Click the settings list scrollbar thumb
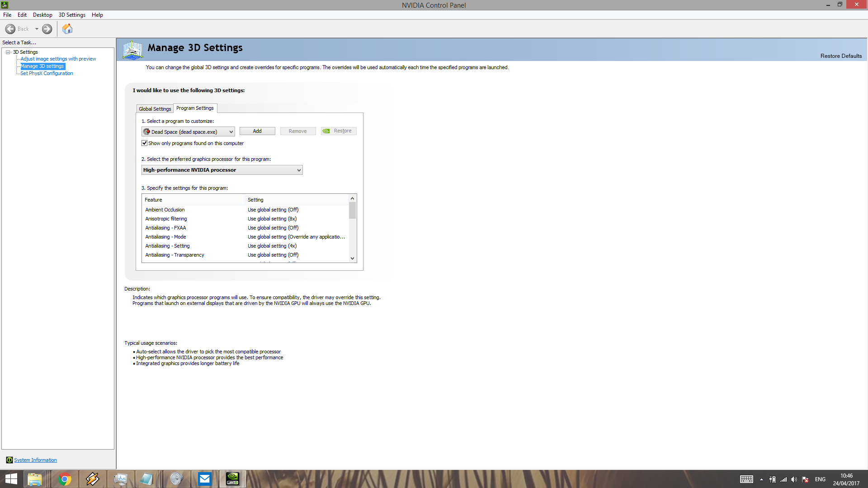Screen dimensions: 868x488 [x=353, y=211]
